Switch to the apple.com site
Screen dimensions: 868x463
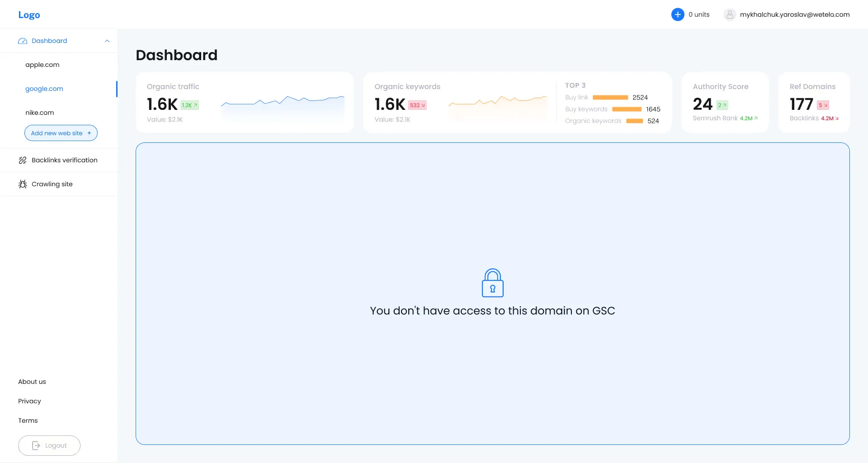pos(42,64)
